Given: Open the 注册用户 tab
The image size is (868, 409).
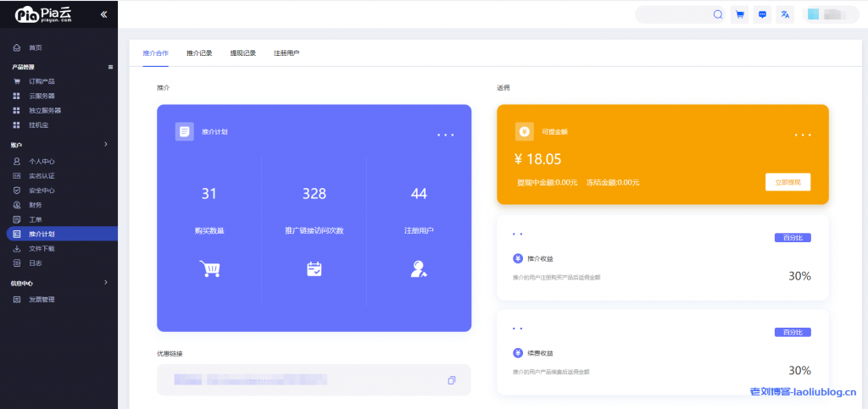Looking at the screenshot, I should point(286,53).
